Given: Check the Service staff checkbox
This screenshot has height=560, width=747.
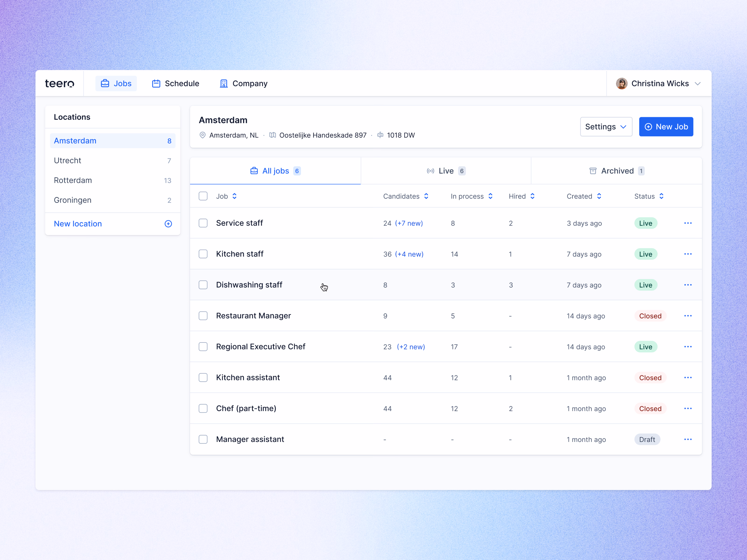Looking at the screenshot, I should tap(203, 223).
